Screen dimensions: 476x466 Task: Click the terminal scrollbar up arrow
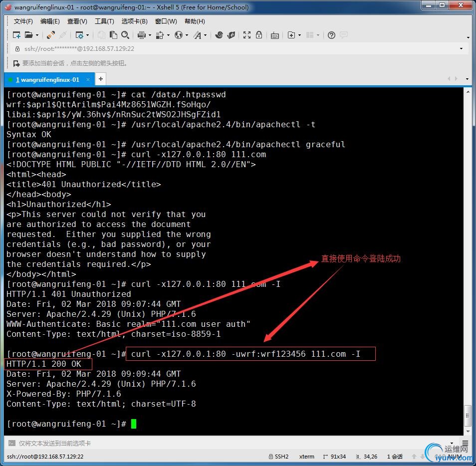click(468, 91)
